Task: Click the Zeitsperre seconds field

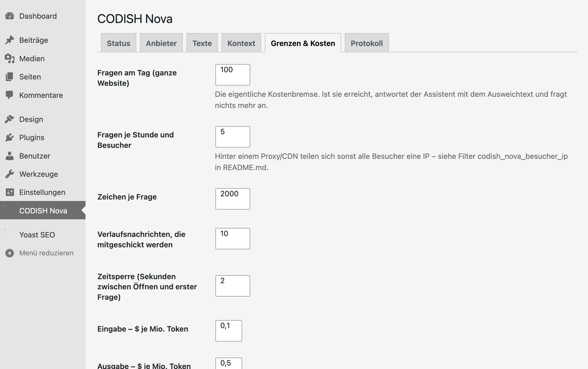Action: [x=233, y=286]
